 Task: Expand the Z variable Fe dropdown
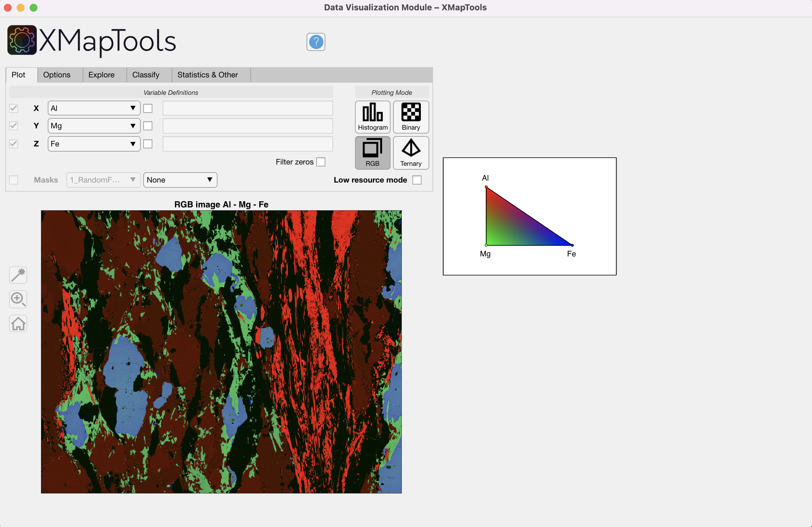click(x=94, y=144)
